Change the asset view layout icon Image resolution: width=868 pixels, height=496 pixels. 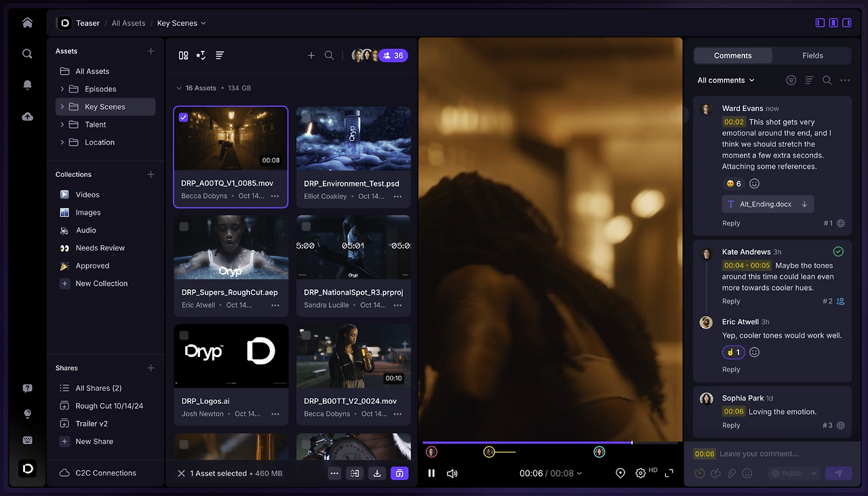(x=183, y=56)
